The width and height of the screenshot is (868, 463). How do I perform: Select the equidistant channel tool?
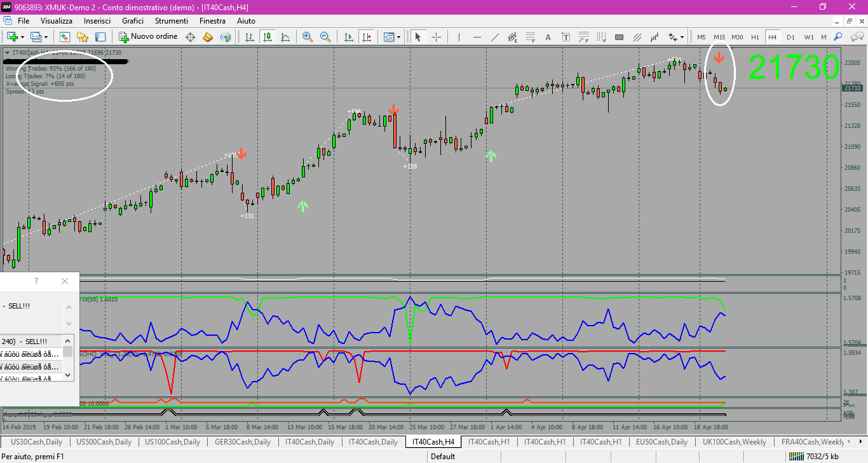tap(513, 37)
